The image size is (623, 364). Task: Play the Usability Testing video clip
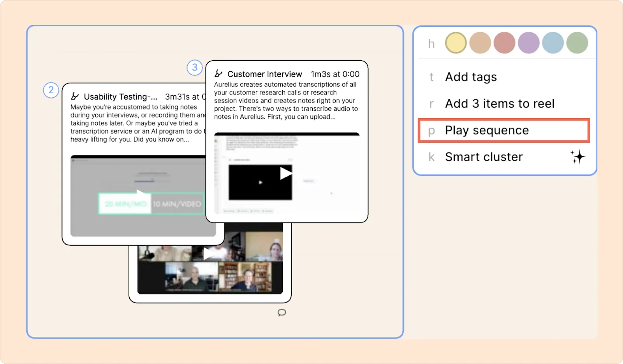click(x=141, y=192)
